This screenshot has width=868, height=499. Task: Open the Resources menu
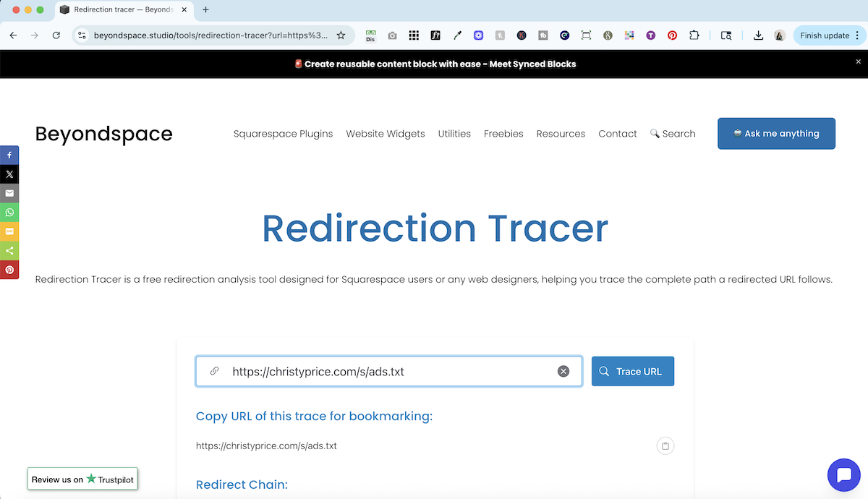pyautogui.click(x=561, y=134)
